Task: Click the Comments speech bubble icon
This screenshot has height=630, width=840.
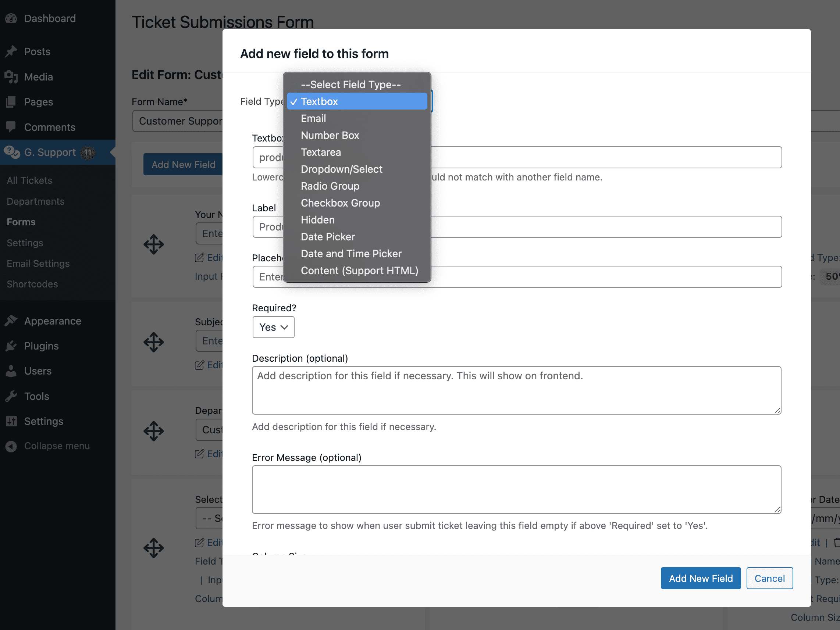Action: click(x=11, y=127)
